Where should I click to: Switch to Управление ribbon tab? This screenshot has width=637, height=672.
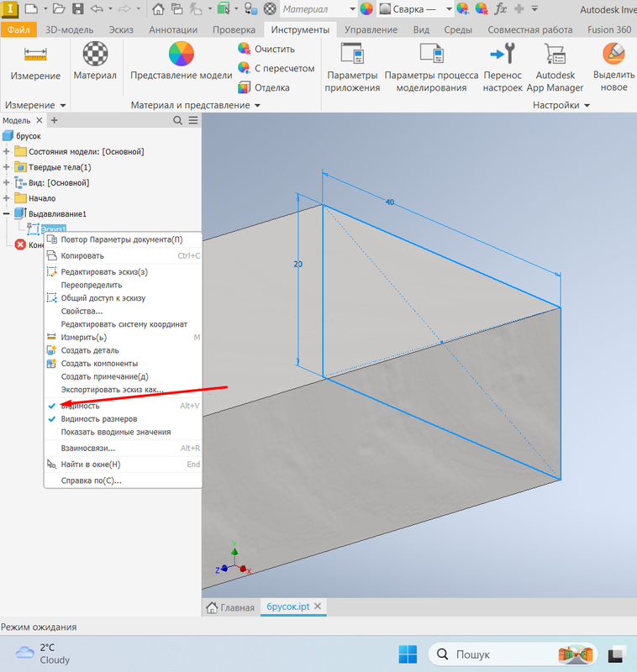[371, 29]
